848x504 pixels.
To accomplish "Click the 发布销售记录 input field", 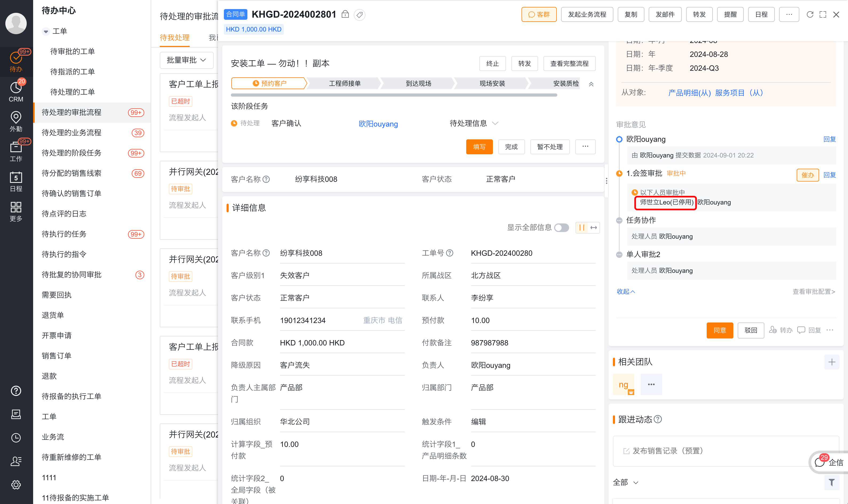I will click(x=726, y=451).
